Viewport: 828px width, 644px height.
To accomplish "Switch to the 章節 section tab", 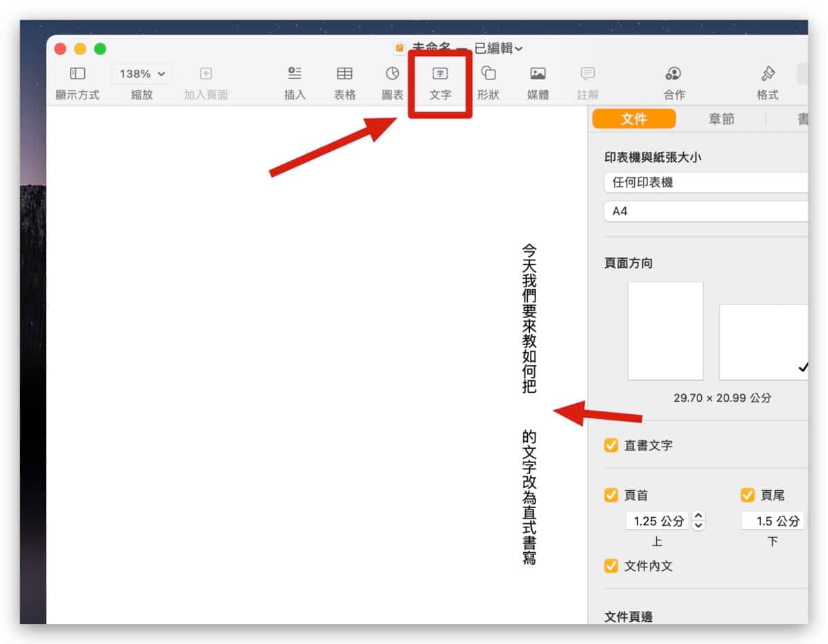I will [722, 119].
